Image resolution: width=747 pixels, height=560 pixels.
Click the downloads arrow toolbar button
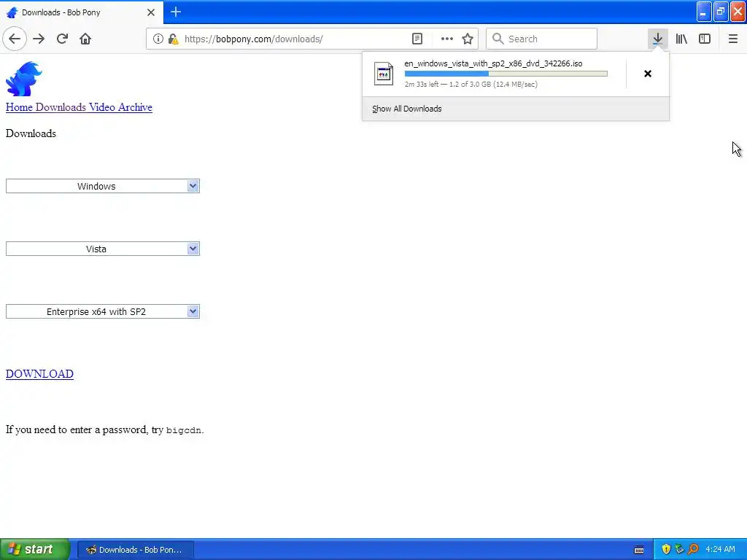(x=657, y=39)
